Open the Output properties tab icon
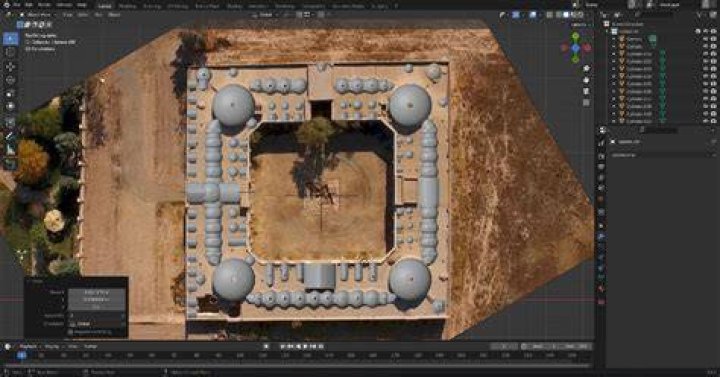Image resolution: width=720 pixels, height=377 pixels. 602,167
